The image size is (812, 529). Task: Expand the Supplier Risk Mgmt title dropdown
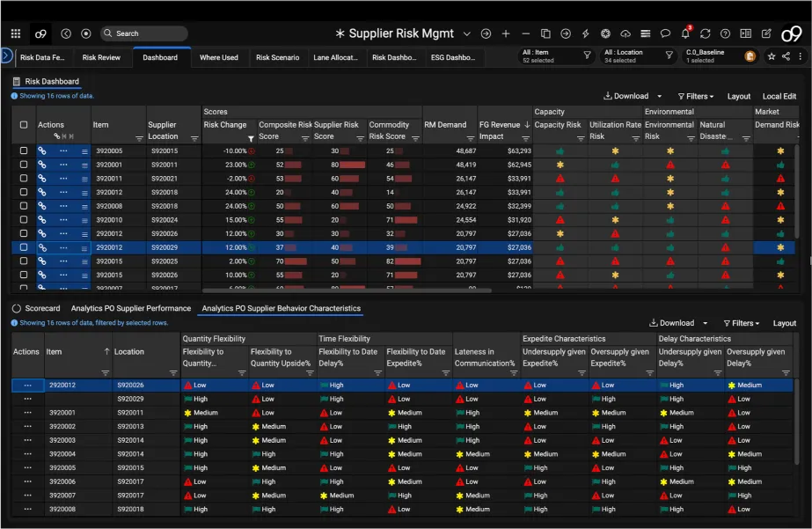click(x=466, y=34)
